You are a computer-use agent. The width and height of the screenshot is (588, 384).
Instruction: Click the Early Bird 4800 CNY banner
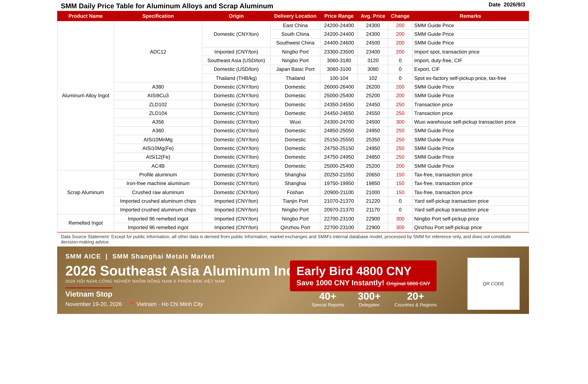[363, 276]
